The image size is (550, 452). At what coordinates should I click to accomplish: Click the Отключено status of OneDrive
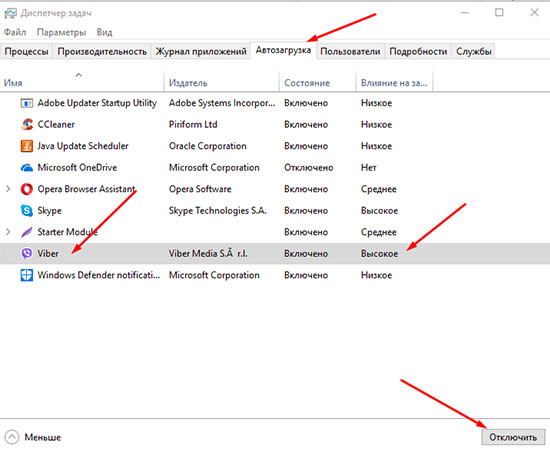coord(309,168)
